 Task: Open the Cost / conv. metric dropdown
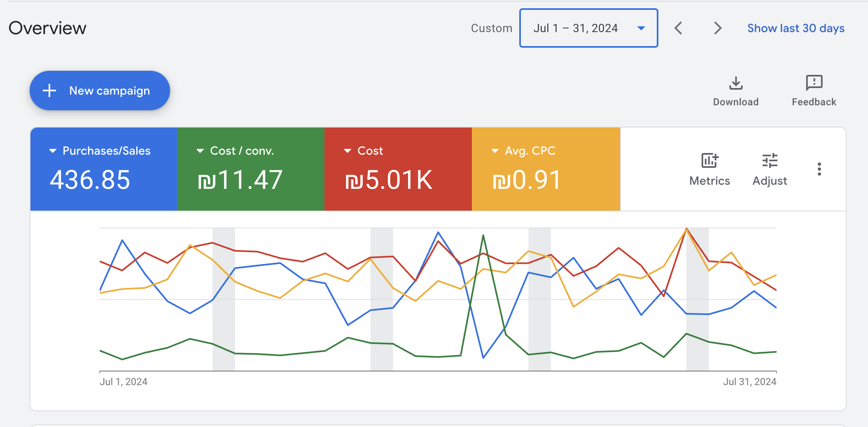tap(200, 151)
